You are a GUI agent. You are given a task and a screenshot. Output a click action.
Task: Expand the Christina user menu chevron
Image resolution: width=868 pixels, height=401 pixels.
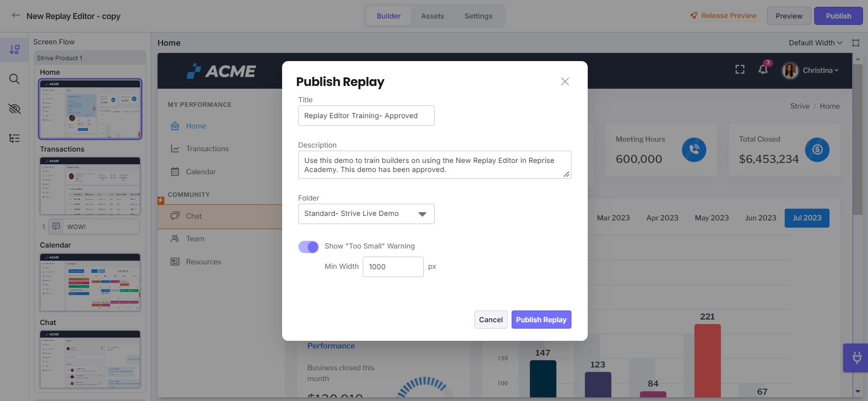(x=836, y=71)
